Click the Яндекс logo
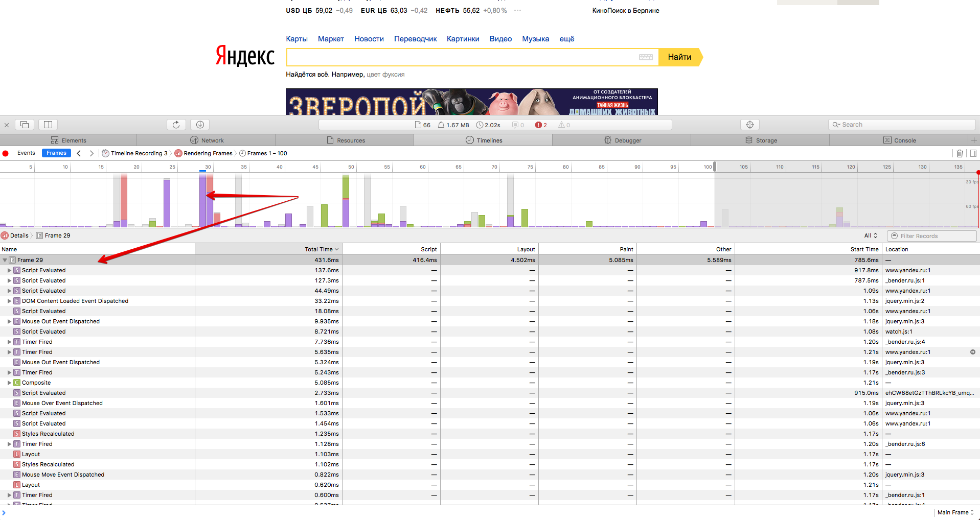 point(245,56)
